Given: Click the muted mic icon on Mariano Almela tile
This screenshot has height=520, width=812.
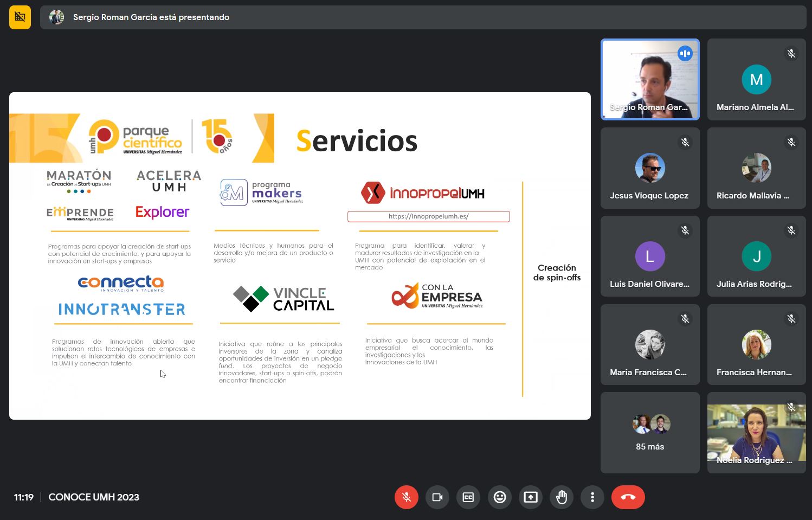Looking at the screenshot, I should pos(791,54).
